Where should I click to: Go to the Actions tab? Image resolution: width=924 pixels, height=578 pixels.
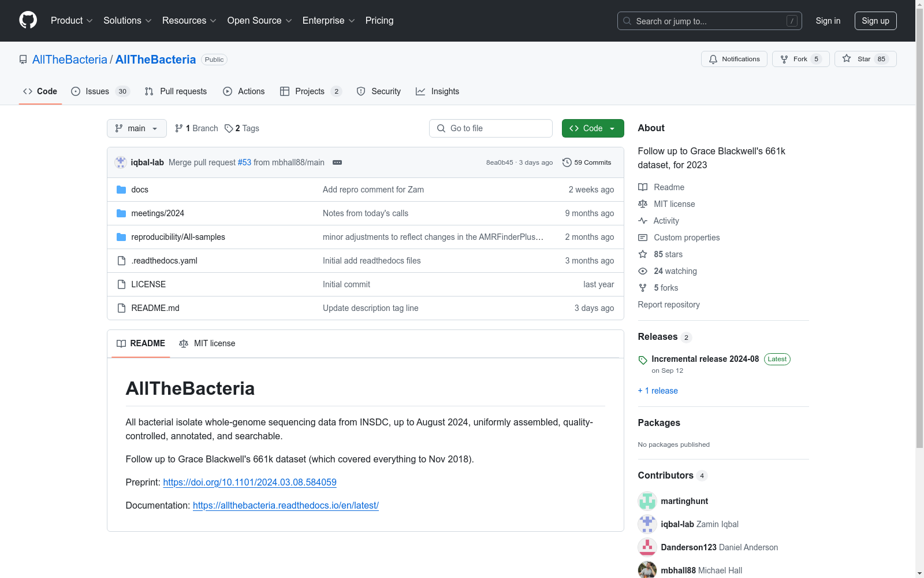(x=244, y=91)
